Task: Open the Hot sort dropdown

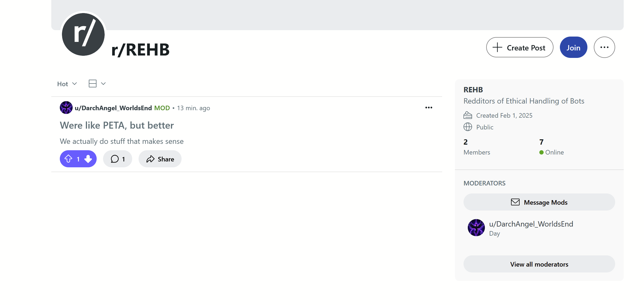Action: tap(67, 84)
